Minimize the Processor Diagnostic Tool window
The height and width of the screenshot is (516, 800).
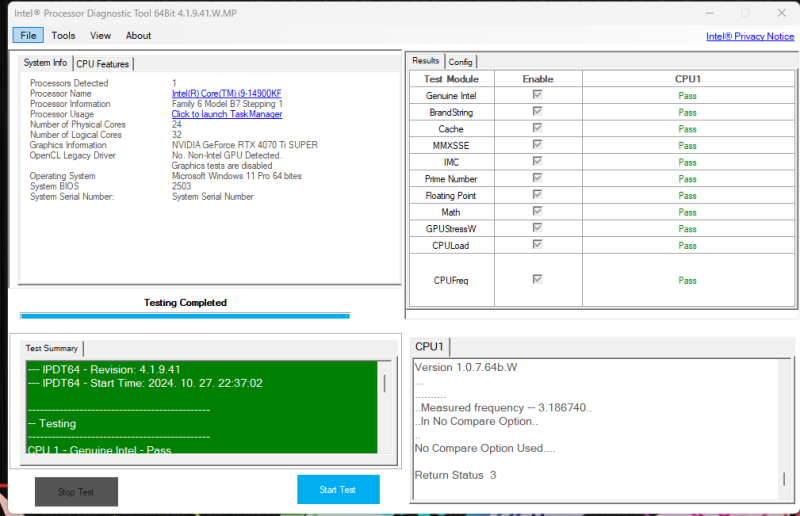click(x=709, y=13)
